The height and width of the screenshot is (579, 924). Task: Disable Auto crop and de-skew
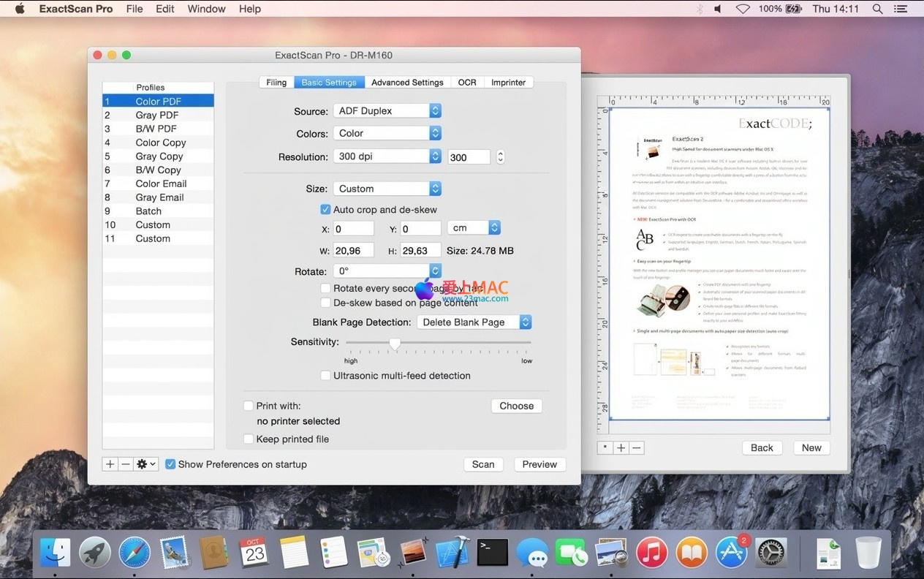point(325,210)
